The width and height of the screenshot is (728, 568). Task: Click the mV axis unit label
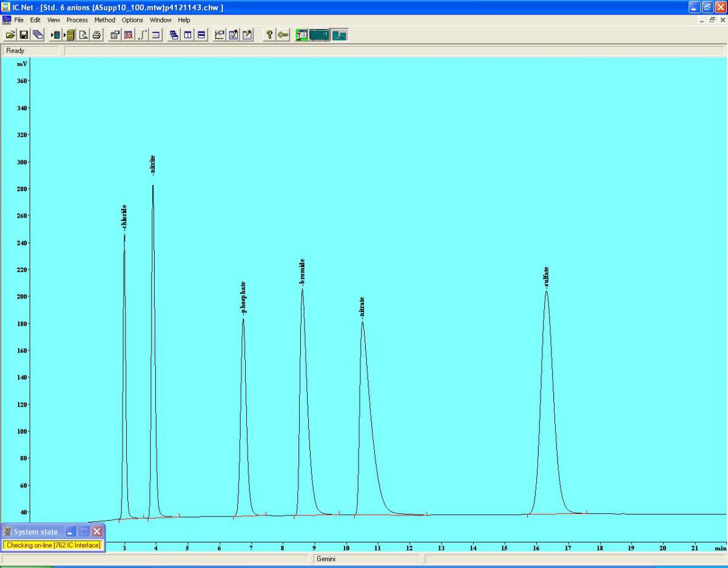(22, 64)
